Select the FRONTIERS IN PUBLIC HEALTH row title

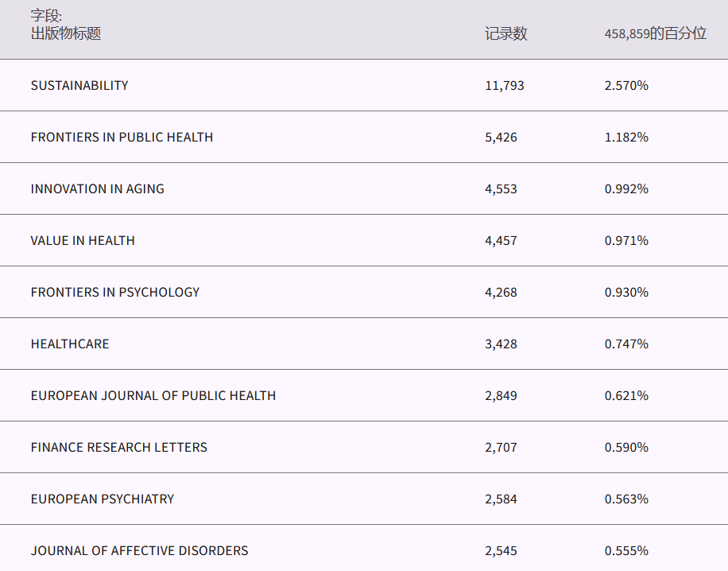point(122,137)
